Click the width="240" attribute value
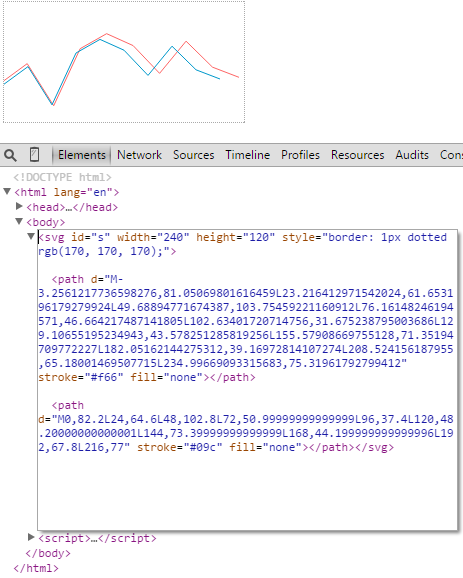The width and height of the screenshot is (463, 578). (153, 237)
